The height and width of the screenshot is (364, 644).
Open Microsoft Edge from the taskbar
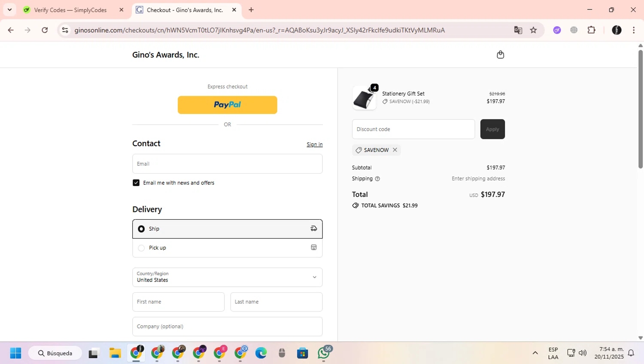[x=261, y=353]
